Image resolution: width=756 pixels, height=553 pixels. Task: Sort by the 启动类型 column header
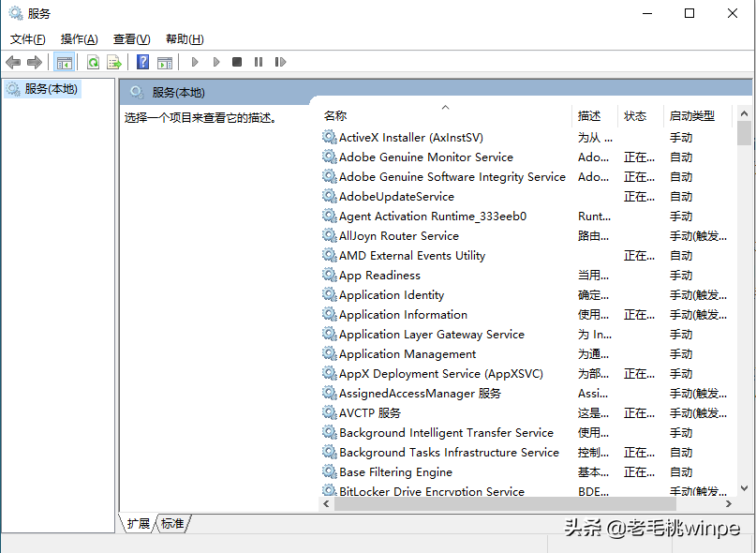point(698,116)
